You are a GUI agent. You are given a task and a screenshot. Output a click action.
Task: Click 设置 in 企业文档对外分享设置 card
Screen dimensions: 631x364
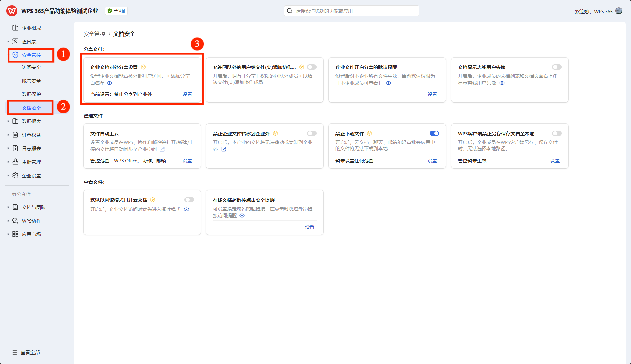187,94
